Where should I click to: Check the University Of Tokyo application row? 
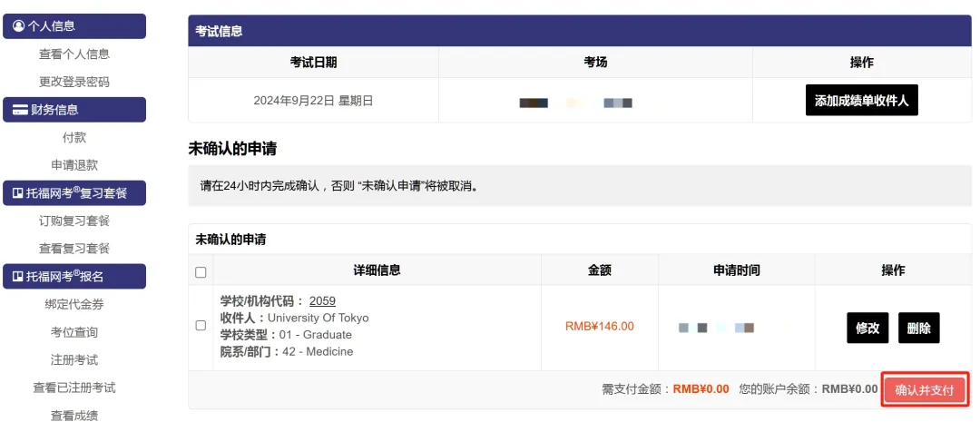pyautogui.click(x=201, y=326)
